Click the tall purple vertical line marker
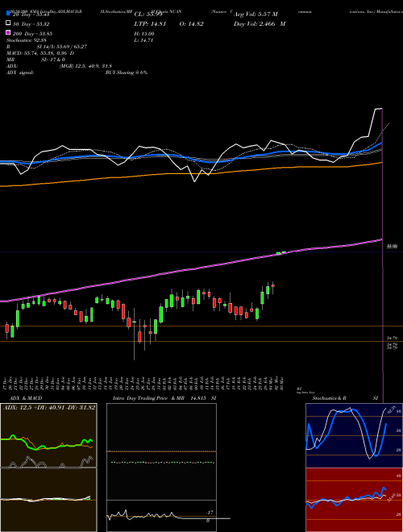The width and height of the screenshot is (403, 532). [x=383, y=255]
